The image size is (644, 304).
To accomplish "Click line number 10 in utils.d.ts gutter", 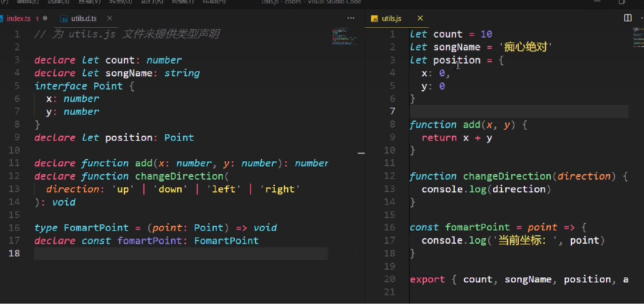I will coord(14,150).
